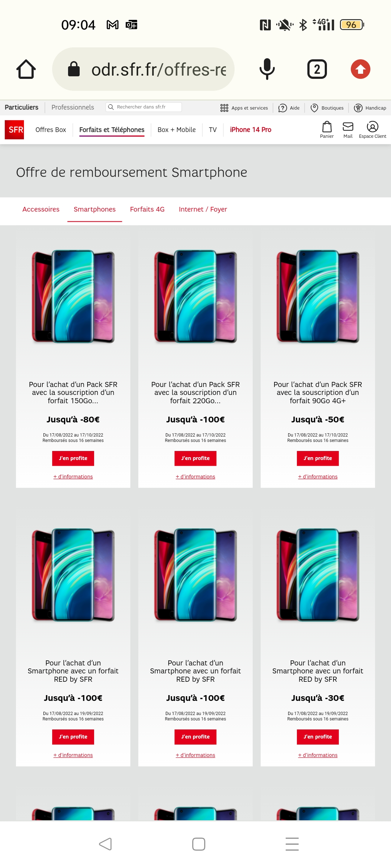Viewport: 391px width, 868px height.
Task: Open the tab switcher showing 2 tabs
Action: [317, 69]
